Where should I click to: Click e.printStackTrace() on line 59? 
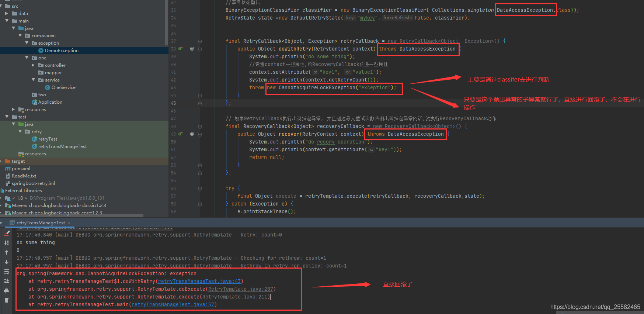(267, 212)
